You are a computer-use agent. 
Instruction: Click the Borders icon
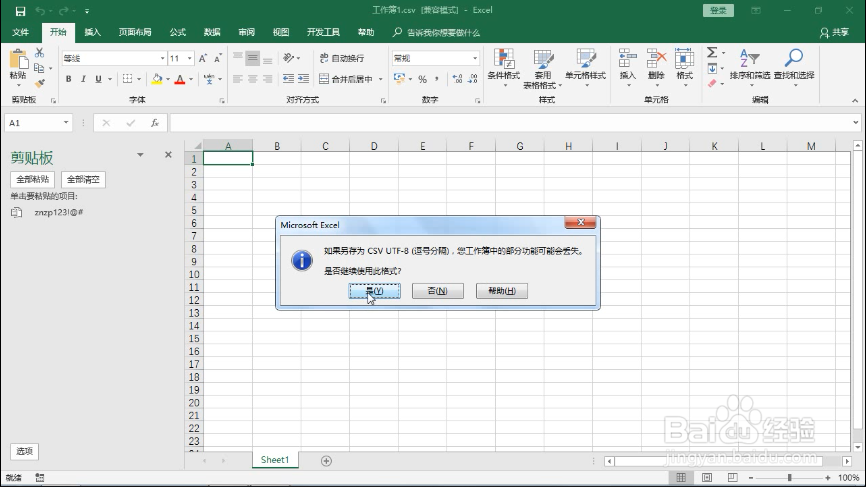[128, 79]
